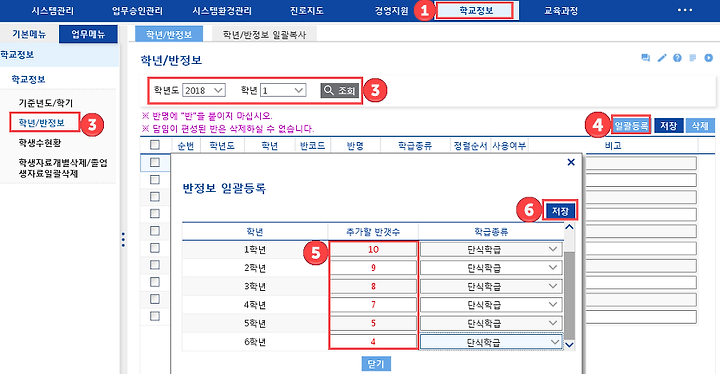The height and width of the screenshot is (374, 720).
Task: Select the 학년/반정보 content tab
Action: coord(169,34)
